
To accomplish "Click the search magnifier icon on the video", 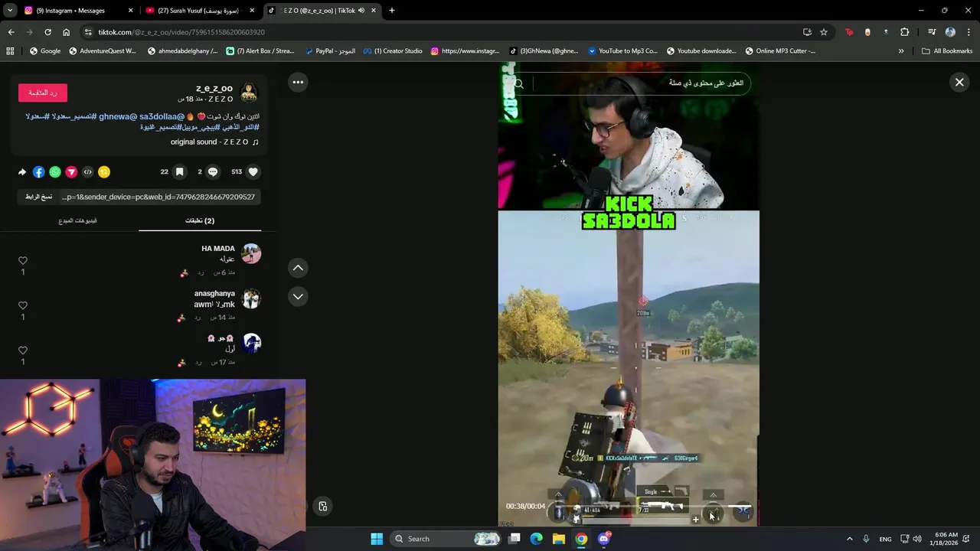I will (519, 84).
